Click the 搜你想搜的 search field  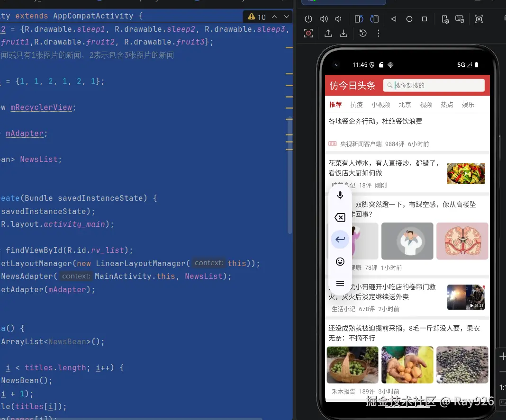pyautogui.click(x=434, y=85)
